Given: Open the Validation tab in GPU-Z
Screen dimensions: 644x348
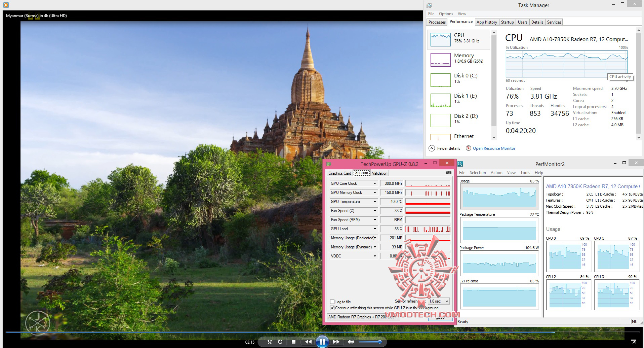Looking at the screenshot, I should pos(379,173).
